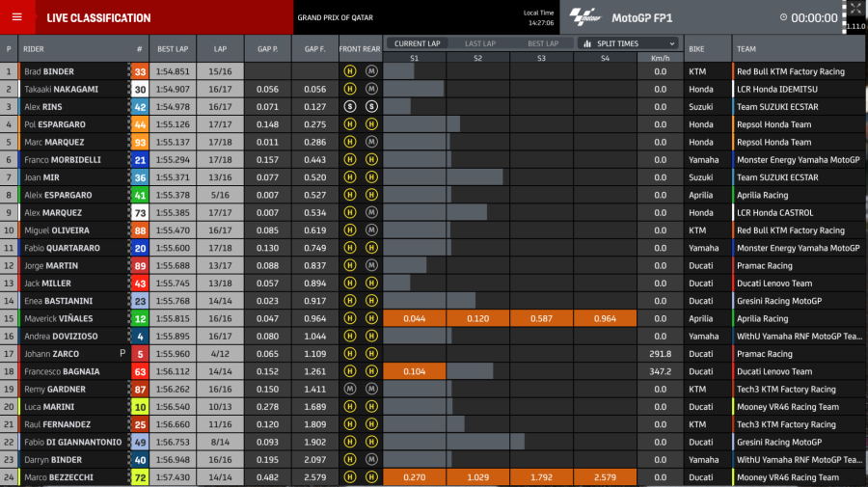Open the Split Times dropdown
Viewport: 868px width, 487px height.
[628, 43]
